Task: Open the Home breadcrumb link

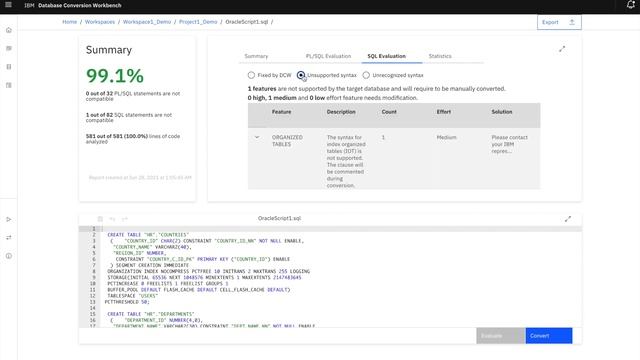Action: (x=69, y=22)
